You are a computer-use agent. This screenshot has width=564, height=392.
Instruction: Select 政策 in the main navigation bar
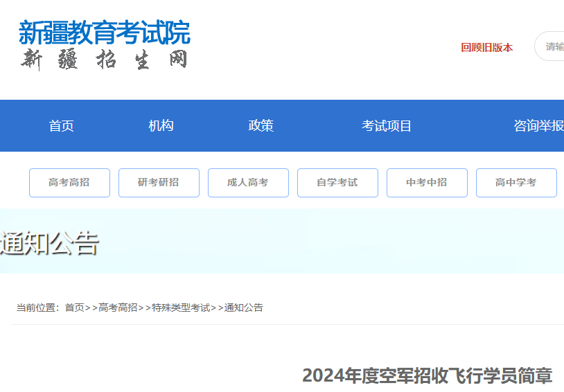(261, 126)
